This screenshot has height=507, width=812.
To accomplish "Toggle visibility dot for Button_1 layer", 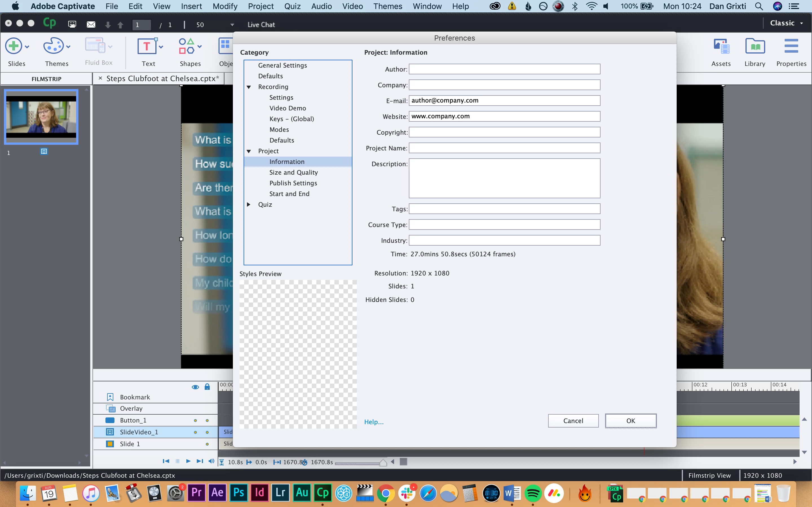I will point(195,421).
